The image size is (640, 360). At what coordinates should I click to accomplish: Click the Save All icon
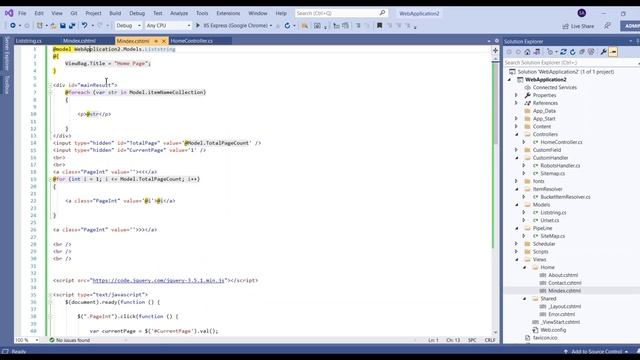pyautogui.click(x=72, y=26)
